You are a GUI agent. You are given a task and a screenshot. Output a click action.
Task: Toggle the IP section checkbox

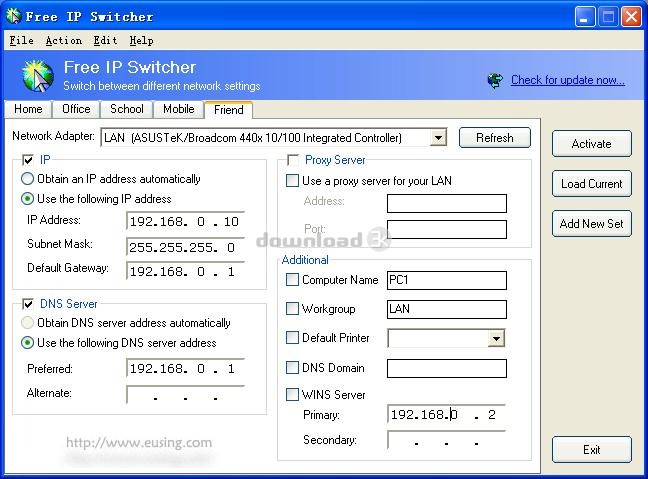(x=28, y=160)
